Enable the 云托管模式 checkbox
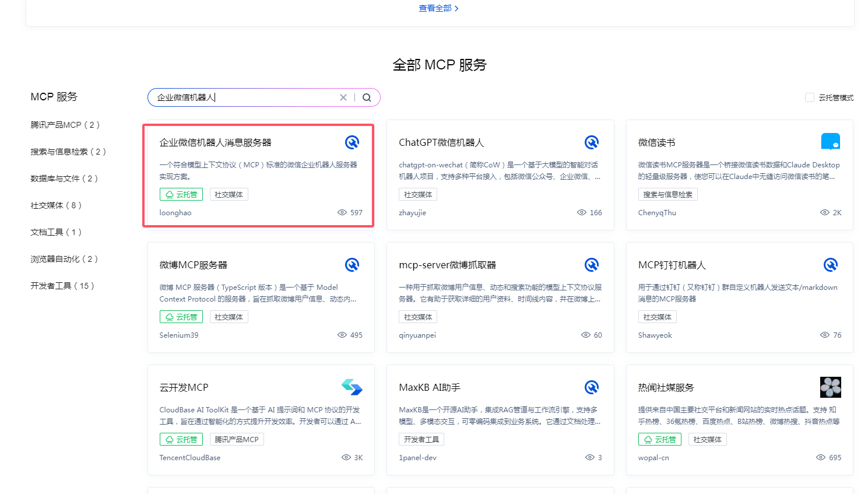Screen dimensions: 868x494 coord(810,97)
